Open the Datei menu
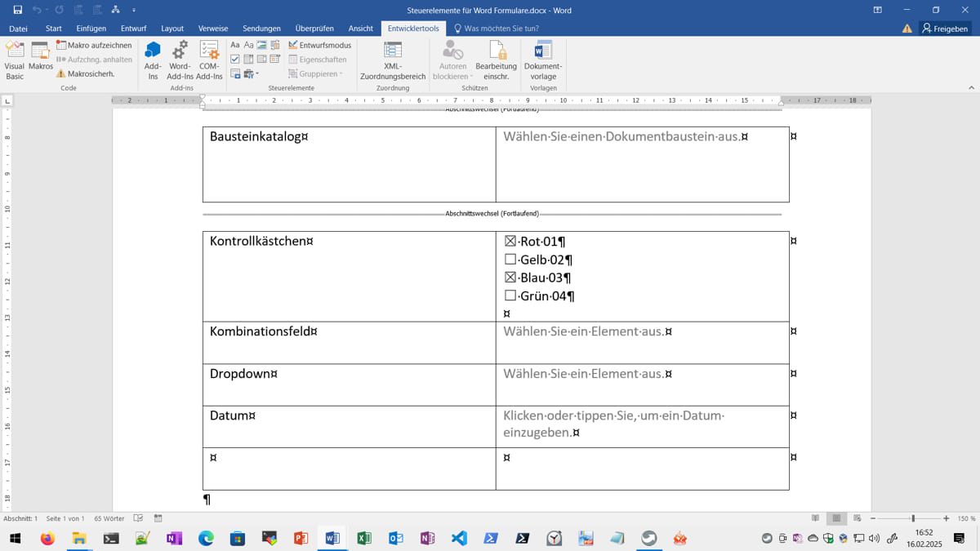 coord(18,29)
